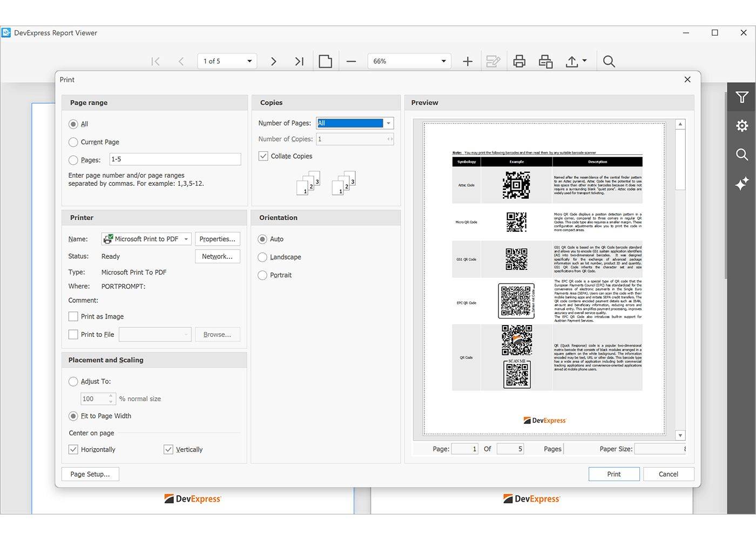The height and width of the screenshot is (540, 756).
Task: Select the Current Page range option
Action: [x=73, y=142]
